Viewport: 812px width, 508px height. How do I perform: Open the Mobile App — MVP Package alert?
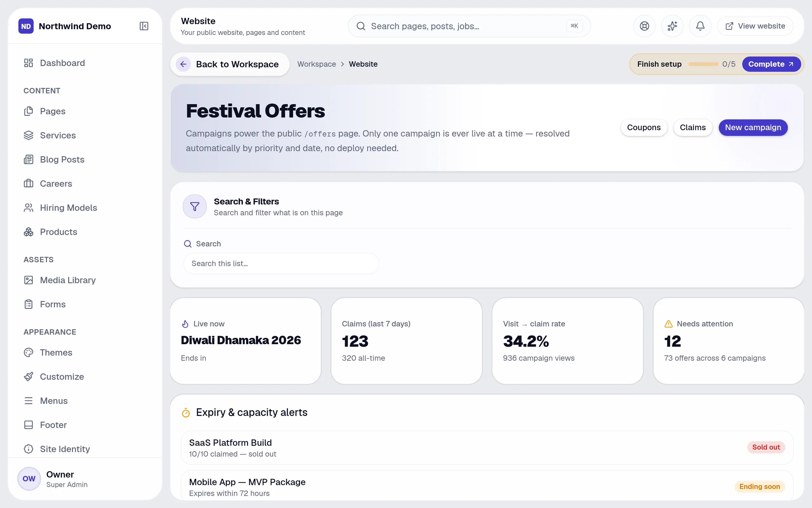(487, 486)
